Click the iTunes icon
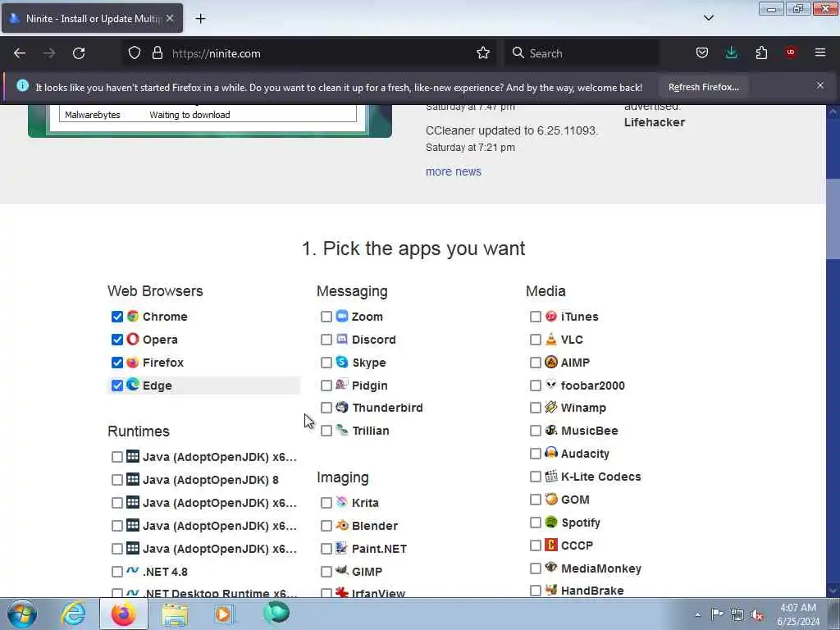Viewport: 840px width, 630px height. (551, 316)
